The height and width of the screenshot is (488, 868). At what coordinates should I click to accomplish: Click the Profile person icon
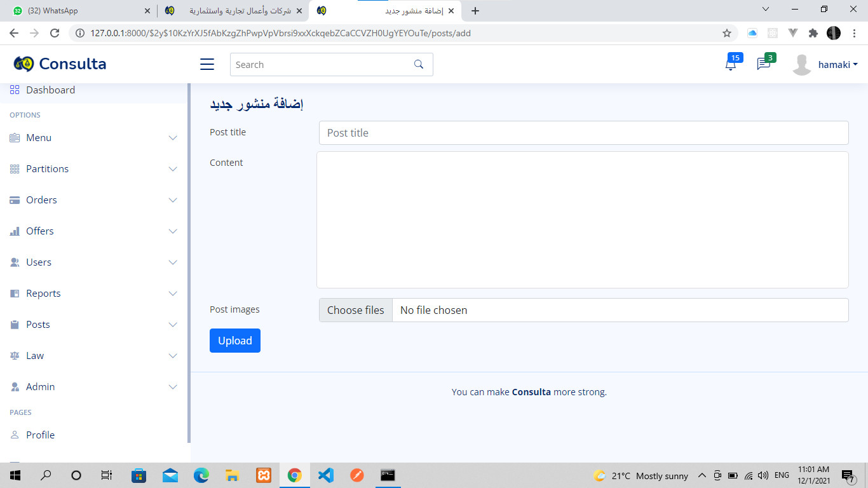15,435
